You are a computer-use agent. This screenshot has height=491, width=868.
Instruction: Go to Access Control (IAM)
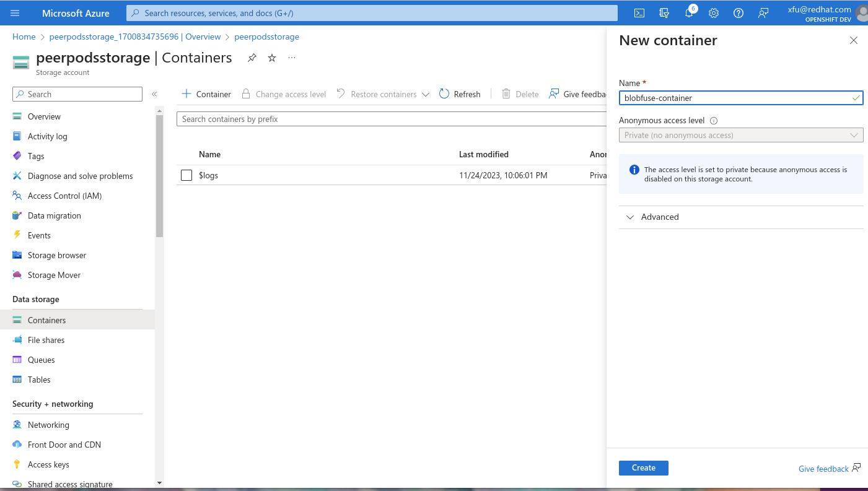[x=64, y=196]
